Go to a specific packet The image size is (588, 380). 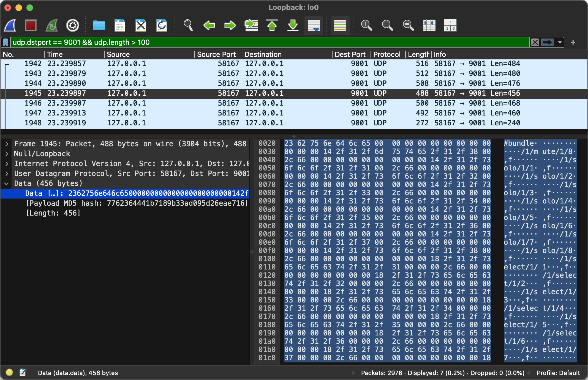[x=251, y=26]
